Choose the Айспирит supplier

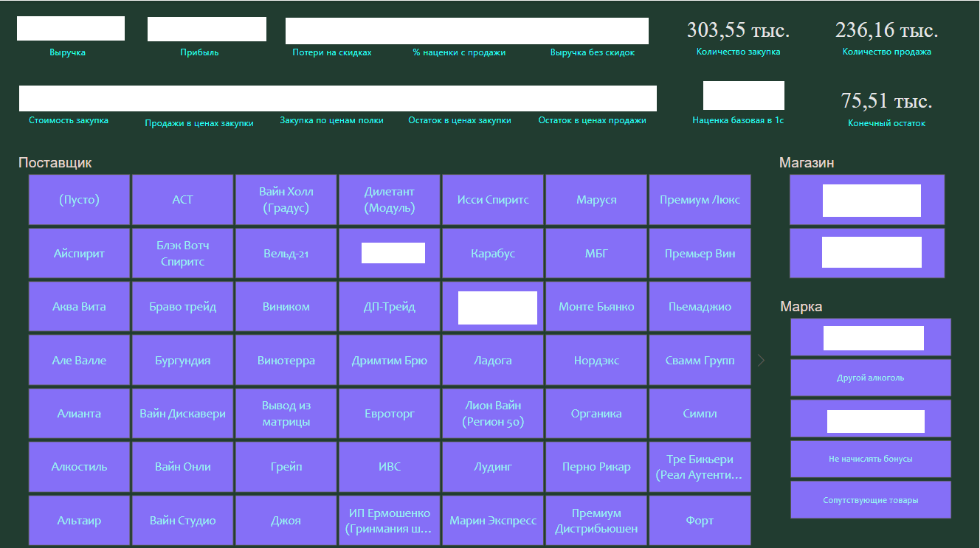tap(79, 253)
